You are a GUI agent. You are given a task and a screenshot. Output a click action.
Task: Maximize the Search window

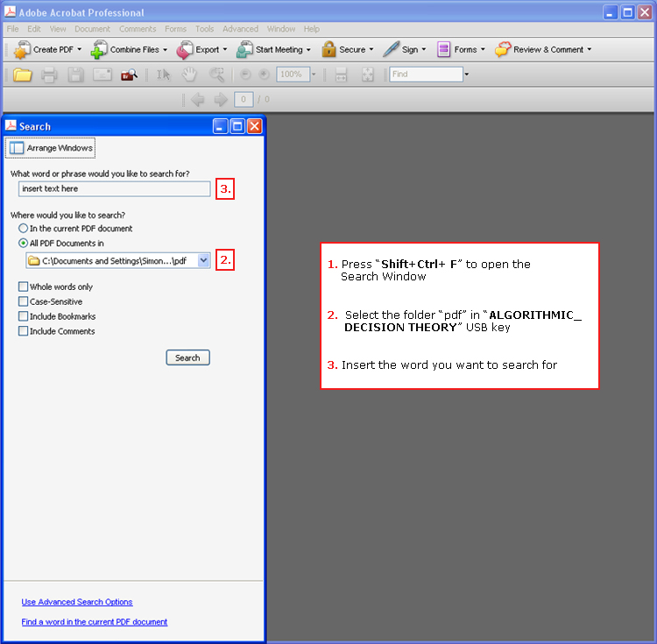(x=237, y=126)
